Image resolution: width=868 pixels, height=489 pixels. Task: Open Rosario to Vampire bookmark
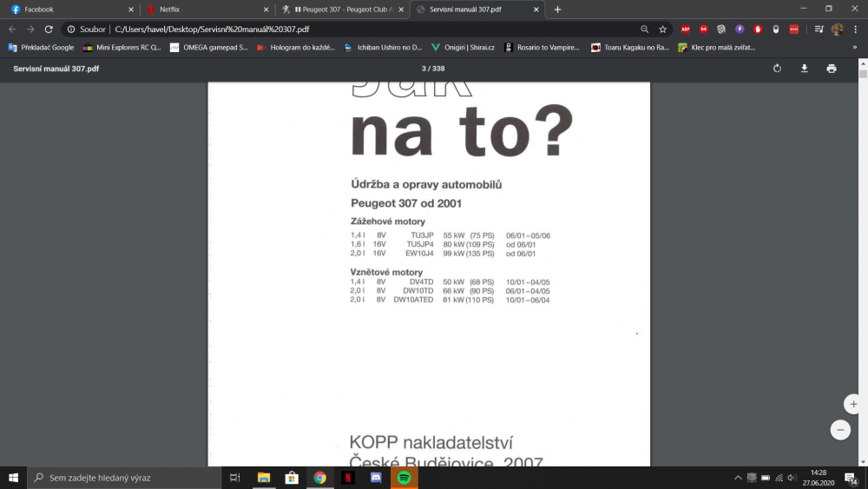coord(542,48)
